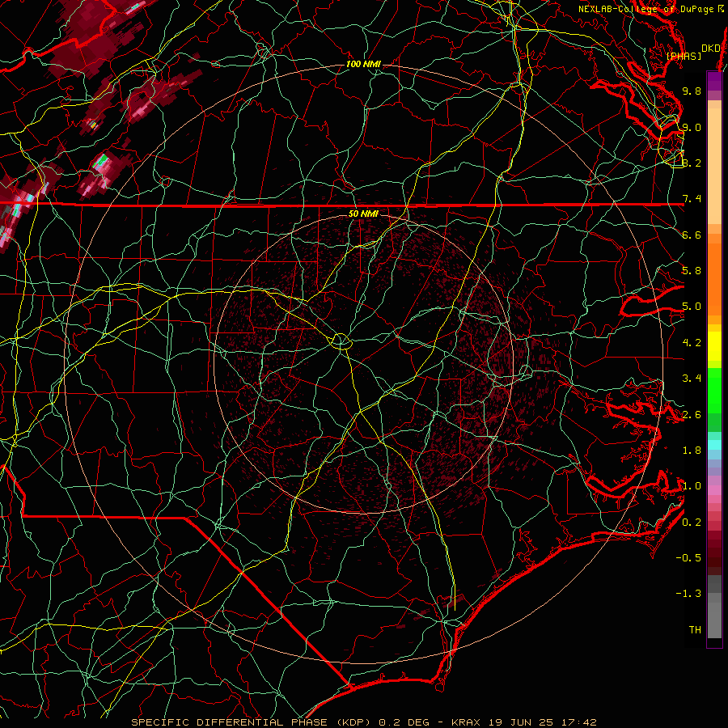This screenshot has width=728, height=728.
Task: Click the TH threshold legend label
Action: click(x=695, y=630)
